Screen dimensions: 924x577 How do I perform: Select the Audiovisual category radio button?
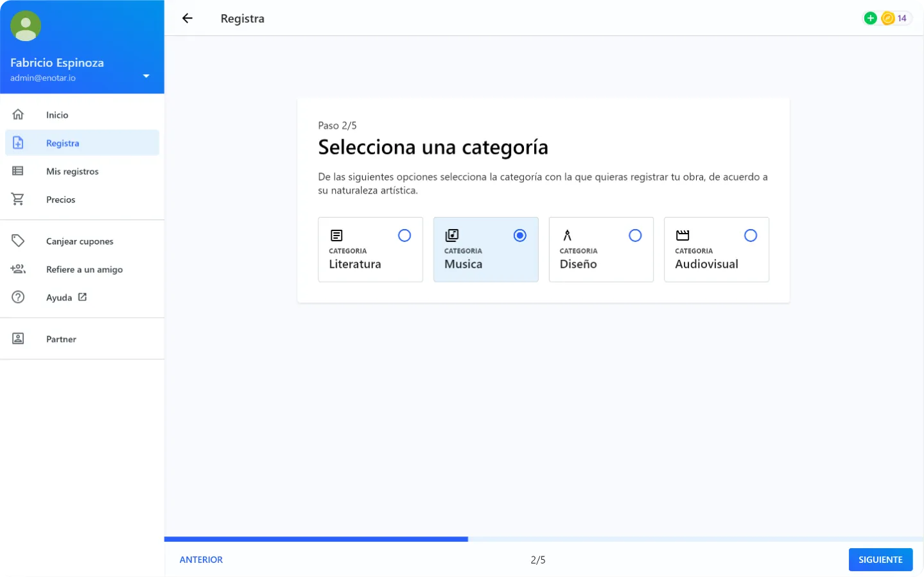click(x=750, y=235)
